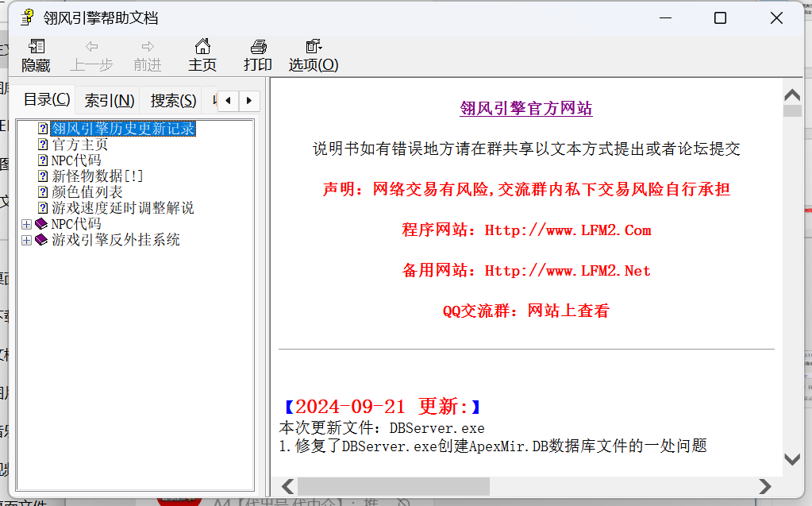Click the 打印 printer icon
Viewport: 812px width, 506px height.
258,48
